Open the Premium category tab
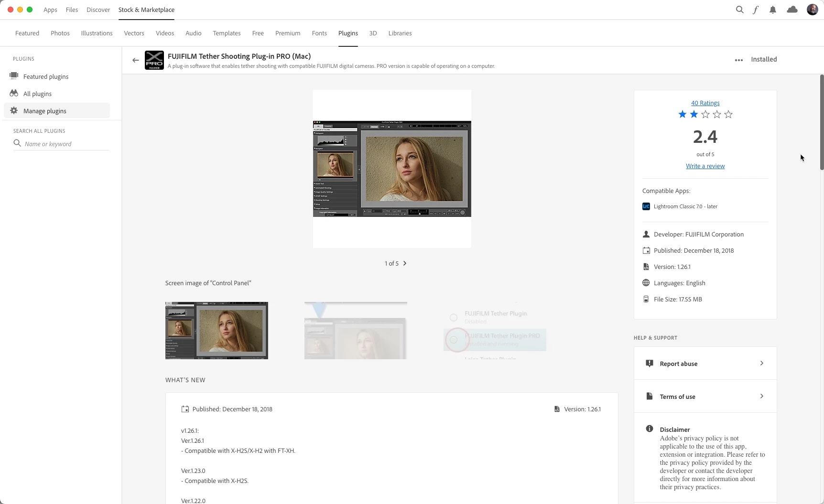824x504 pixels. pyautogui.click(x=288, y=33)
